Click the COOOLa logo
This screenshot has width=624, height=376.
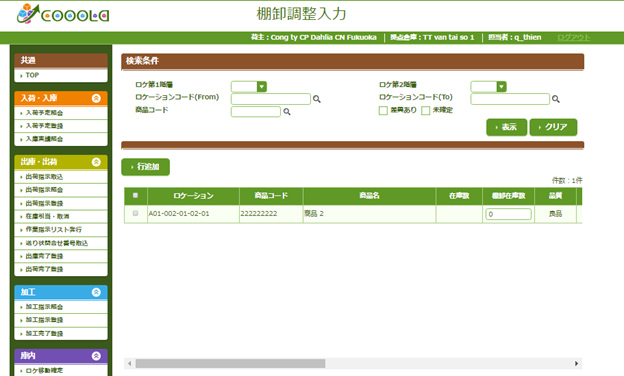[x=62, y=14]
